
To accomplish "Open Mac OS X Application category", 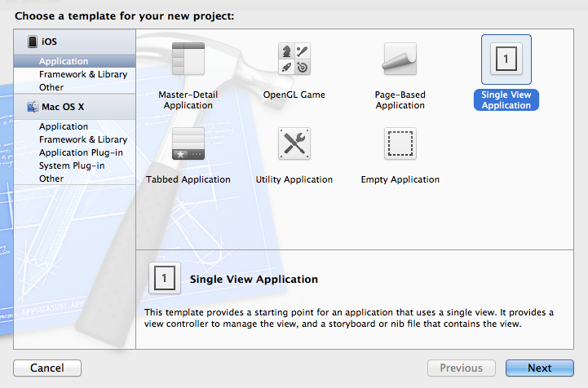I will point(64,126).
